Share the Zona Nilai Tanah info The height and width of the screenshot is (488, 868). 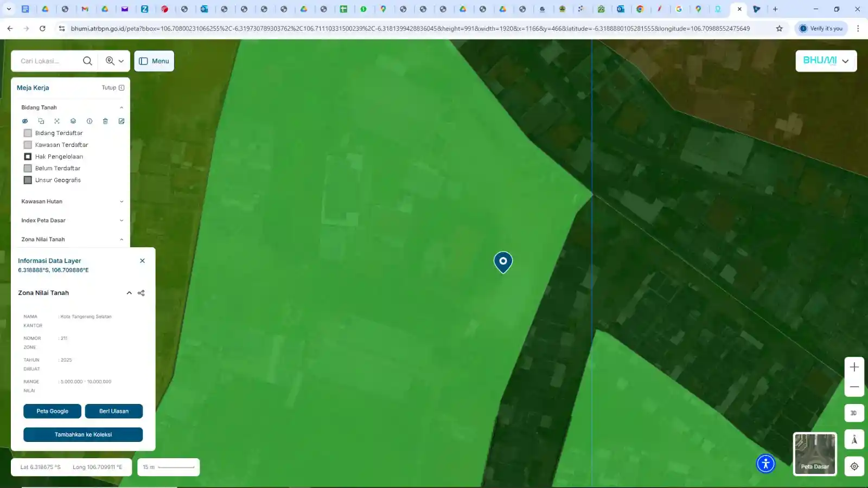141,293
